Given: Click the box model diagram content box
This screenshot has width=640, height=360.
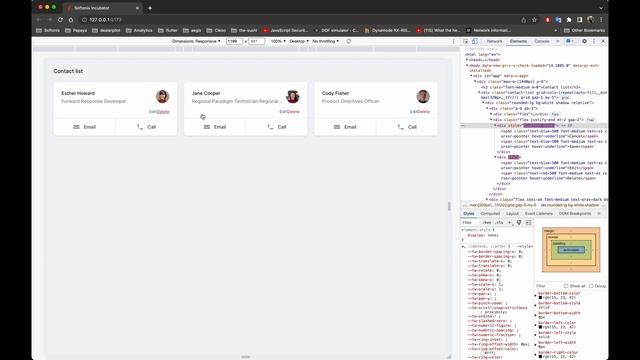Looking at the screenshot, I should click(x=571, y=249).
